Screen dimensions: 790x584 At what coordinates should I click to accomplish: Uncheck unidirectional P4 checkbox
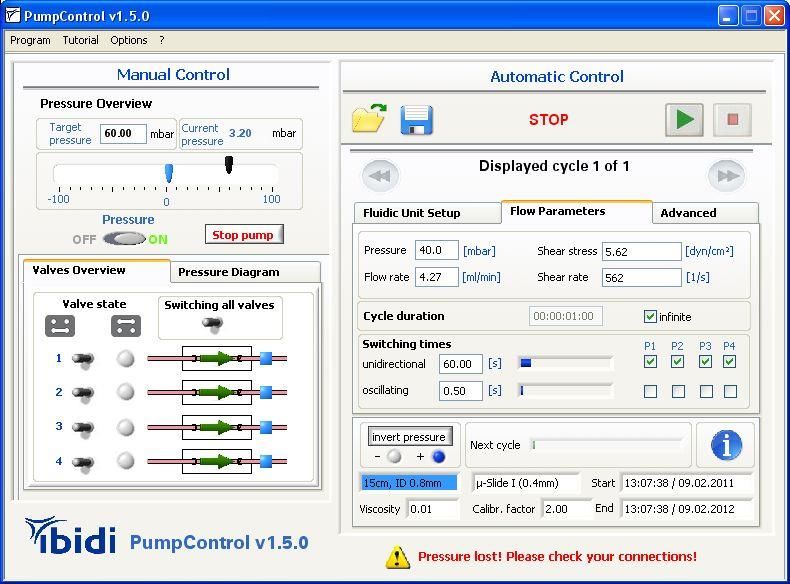(730, 362)
